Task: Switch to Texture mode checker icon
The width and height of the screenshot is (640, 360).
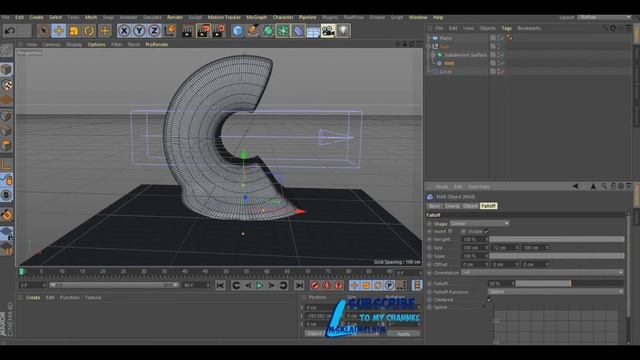Action: pos(6,85)
